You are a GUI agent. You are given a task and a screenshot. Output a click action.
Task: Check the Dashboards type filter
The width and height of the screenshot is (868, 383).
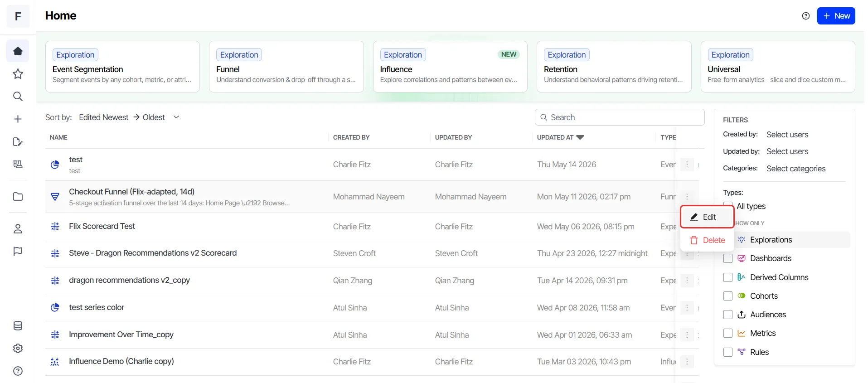[728, 258]
